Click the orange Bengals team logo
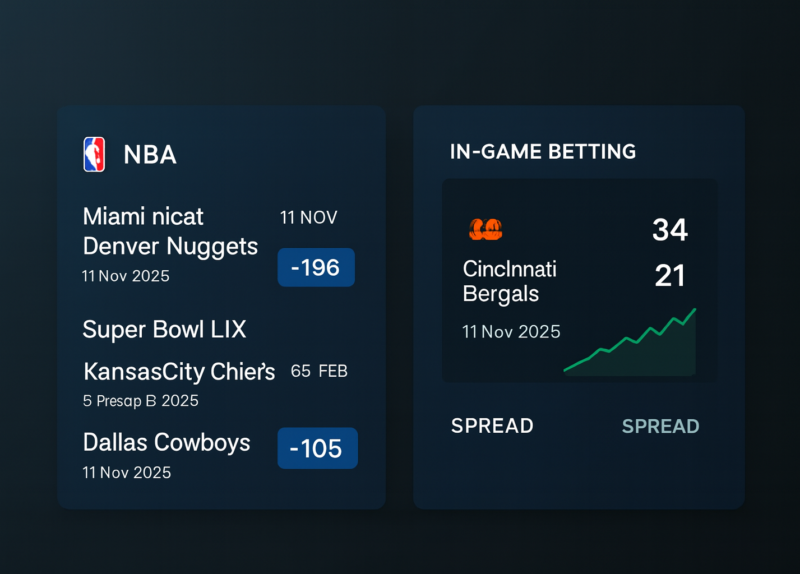This screenshot has width=800, height=574. coord(485,229)
